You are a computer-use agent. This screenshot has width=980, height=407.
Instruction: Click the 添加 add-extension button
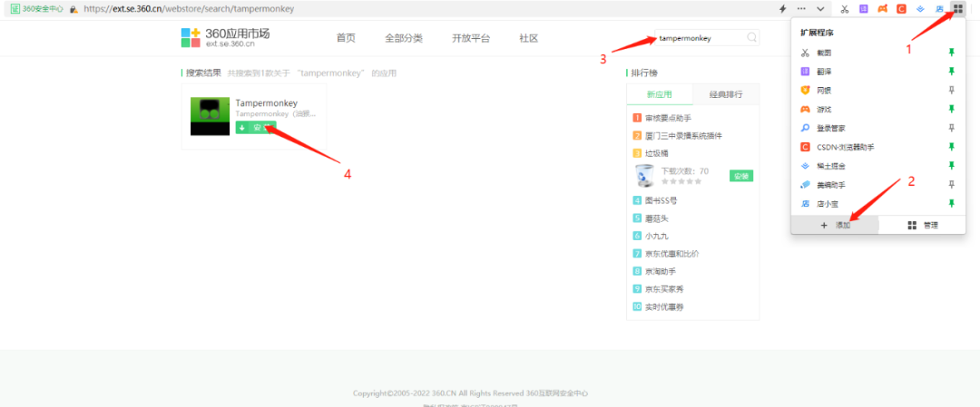pyautogui.click(x=835, y=226)
